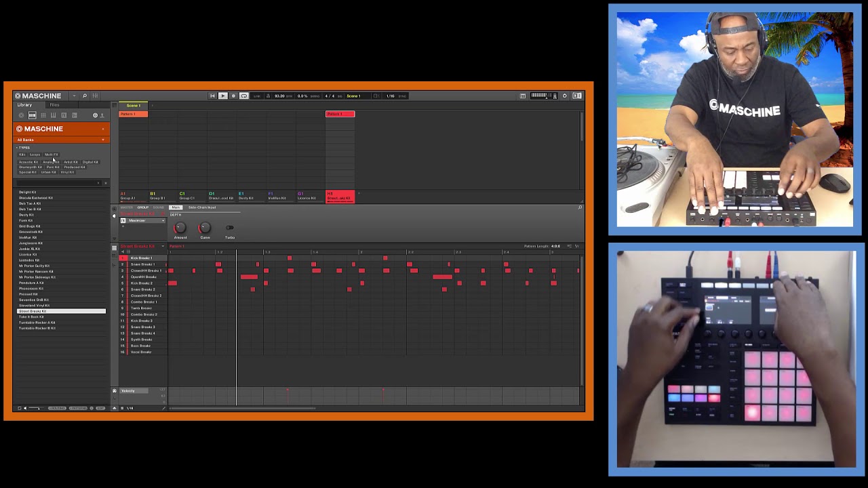
Task: Adjust the prehear volume slider
Action: click(36, 408)
